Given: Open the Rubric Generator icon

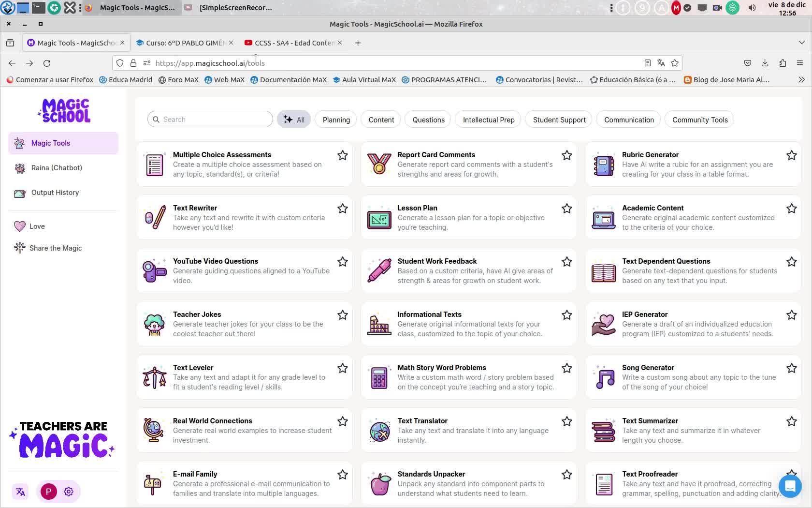Looking at the screenshot, I should tap(604, 164).
